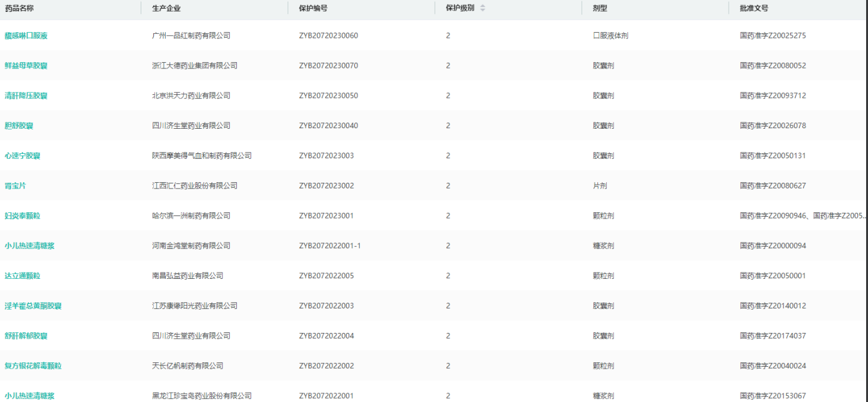Click the 保护编号 column header
Viewport: 868px width, 402px height.
click(x=313, y=8)
